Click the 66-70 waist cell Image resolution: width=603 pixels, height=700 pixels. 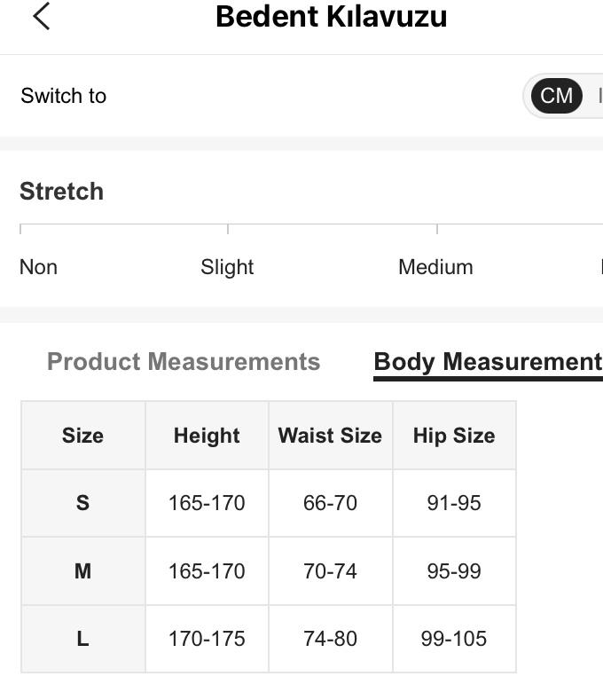tap(330, 503)
